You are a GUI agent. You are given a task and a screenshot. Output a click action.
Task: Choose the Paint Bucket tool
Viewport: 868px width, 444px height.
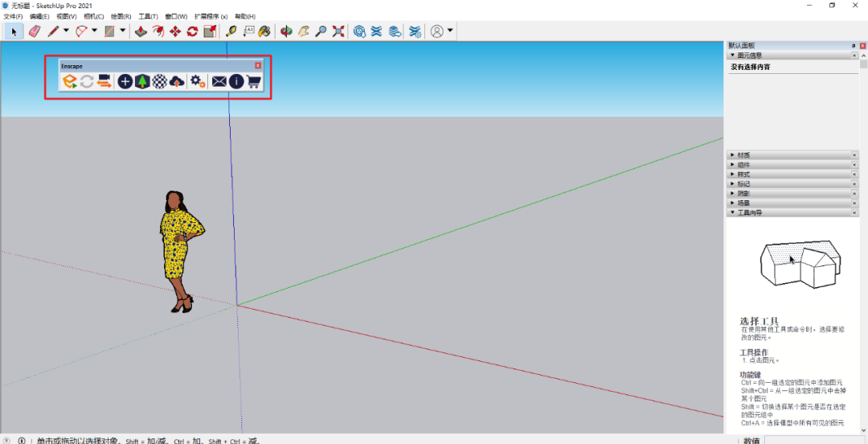tap(264, 31)
